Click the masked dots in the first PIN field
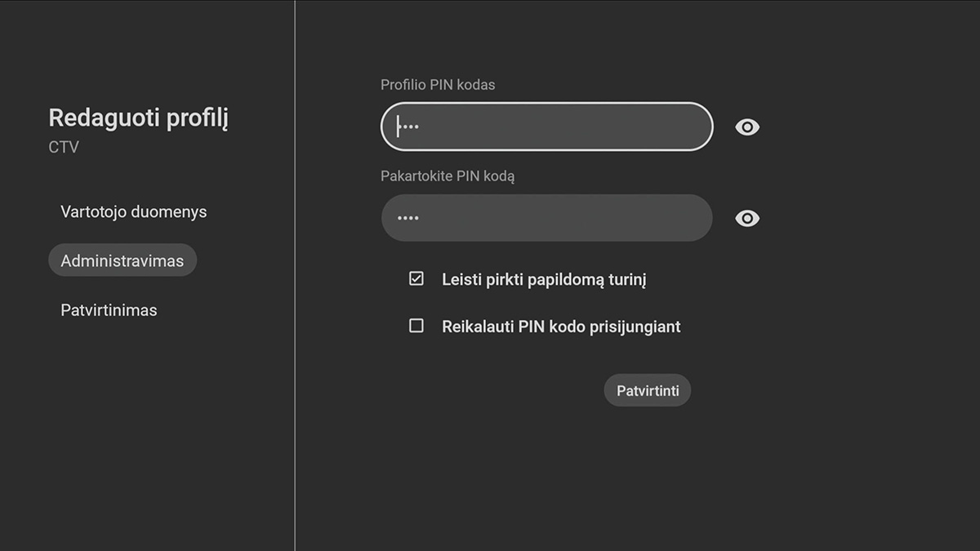 click(409, 127)
